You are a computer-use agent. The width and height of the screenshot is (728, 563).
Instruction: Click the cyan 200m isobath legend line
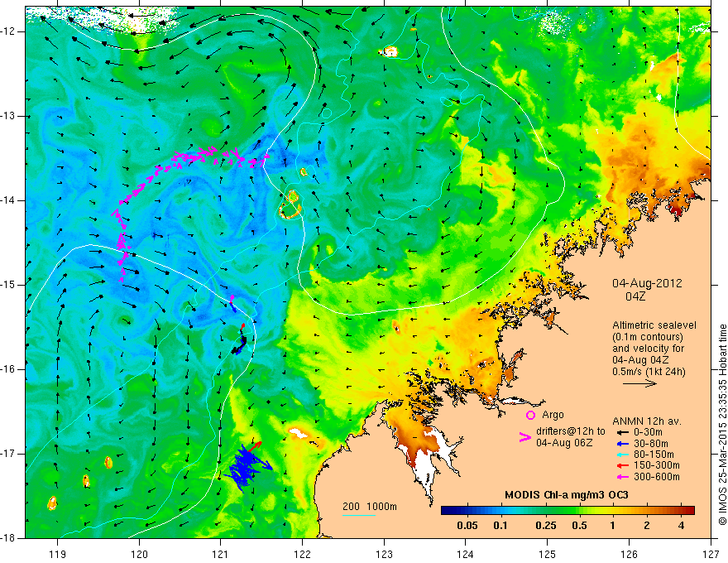(359, 515)
